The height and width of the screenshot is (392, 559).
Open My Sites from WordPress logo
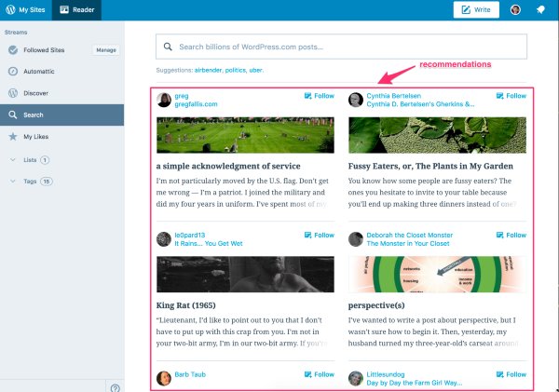coord(26,10)
